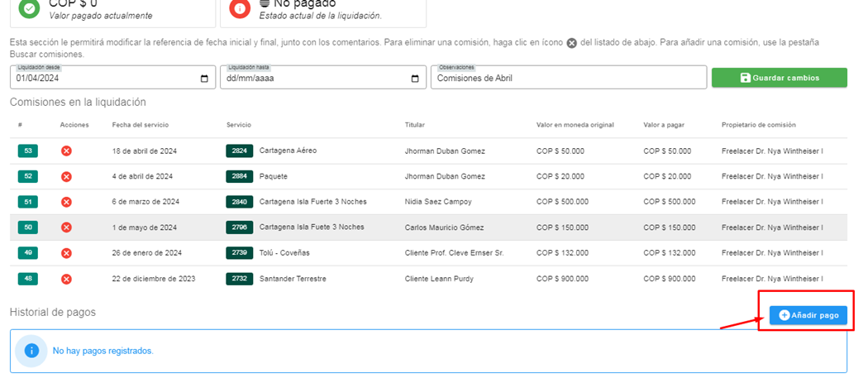Open service badge 2824 Cartagena Aéreo
Screen dimensions: 868x383
point(239,151)
